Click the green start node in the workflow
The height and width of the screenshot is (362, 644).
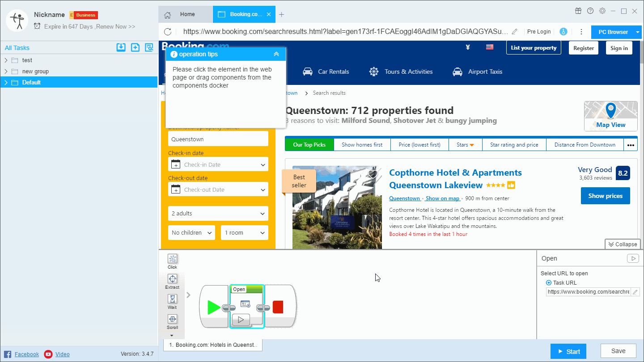click(214, 307)
